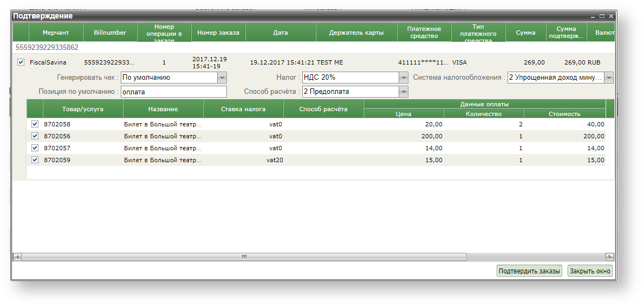Click the horizontal scrollbar right arrow
The image size is (644, 307).
pyautogui.click(x=610, y=257)
